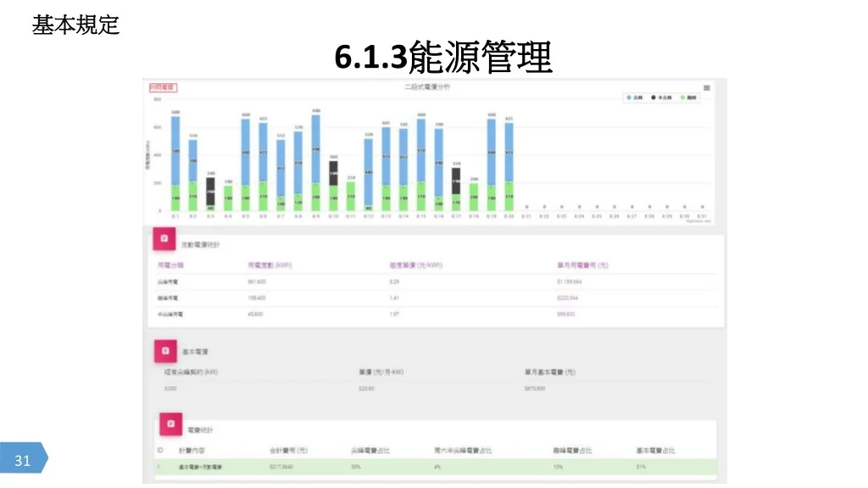
Task: Click the 361,600 usage value
Action: tap(256, 282)
